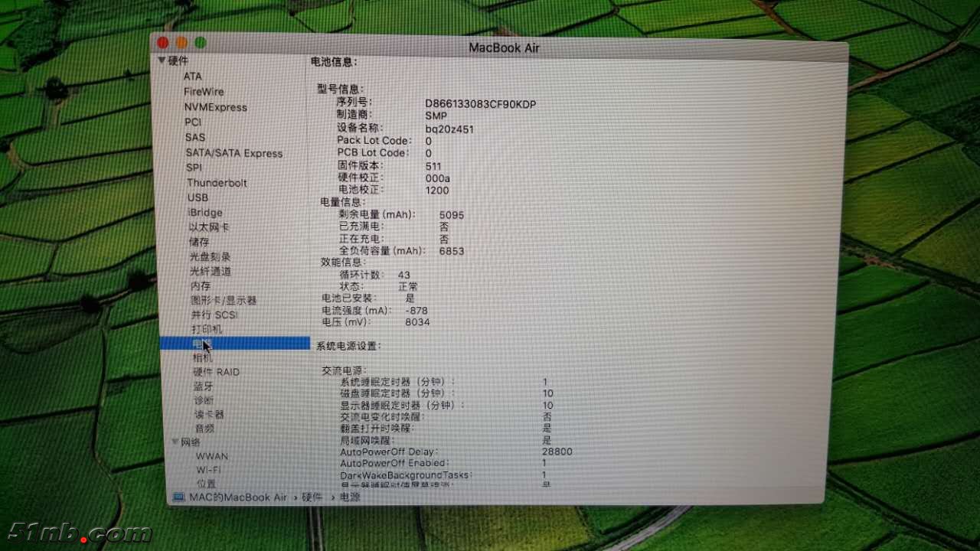Select 相机 in the sidebar
980x551 pixels.
pyautogui.click(x=203, y=358)
